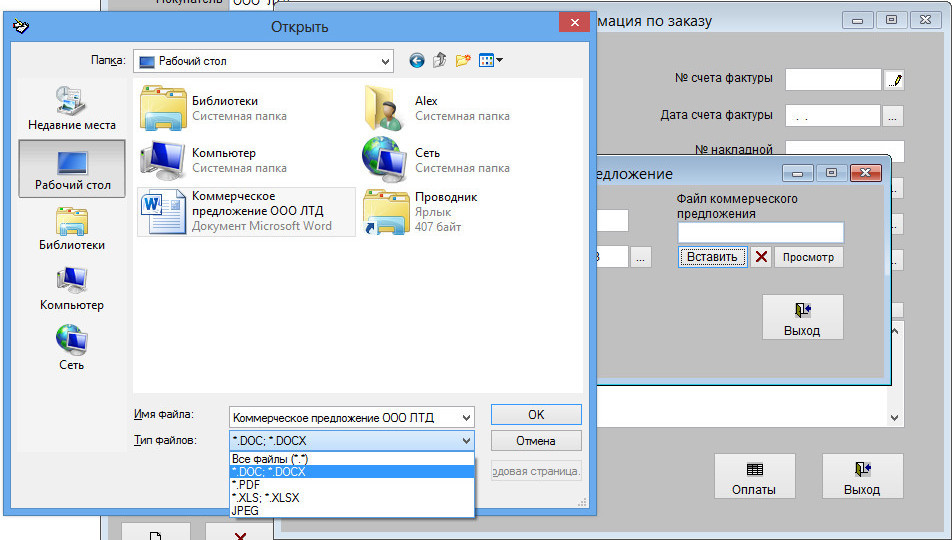
Task: Choose *.DOC; *.DOCX file type
Action: point(352,472)
